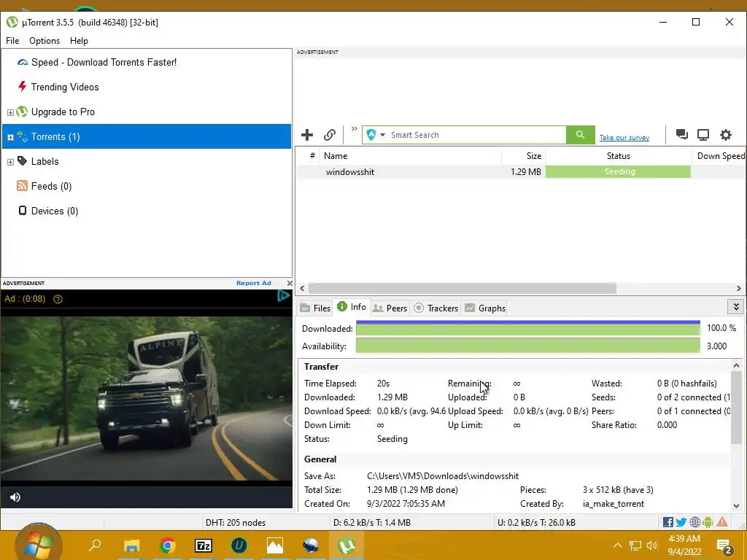Open 7-Zip from the taskbar
Screen dimensions: 747x560
click(x=204, y=545)
